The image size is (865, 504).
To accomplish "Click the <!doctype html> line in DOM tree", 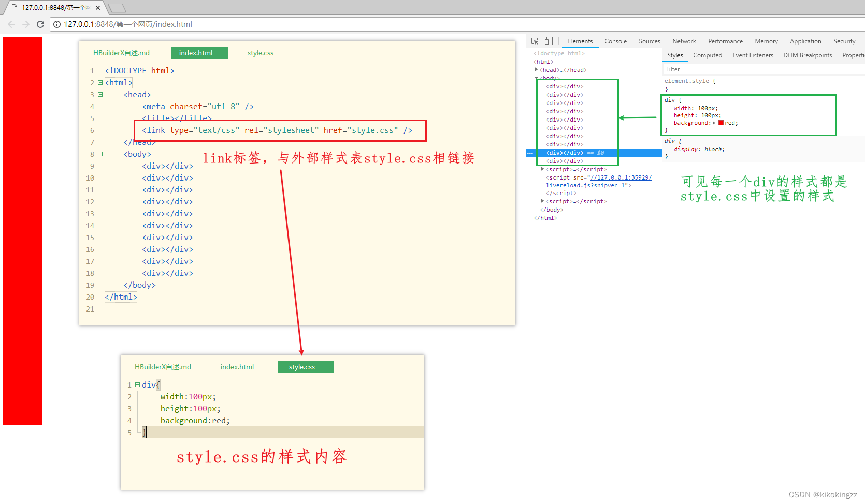I will coord(559,53).
